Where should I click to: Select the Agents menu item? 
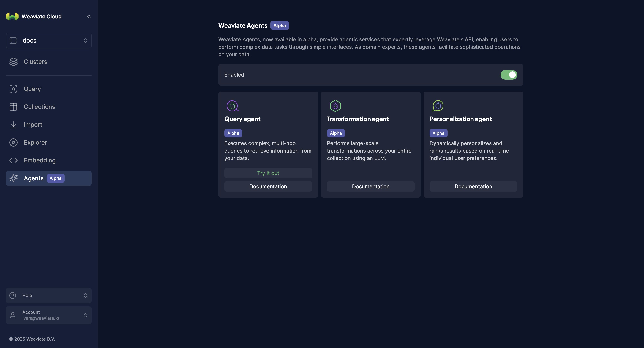pos(49,178)
